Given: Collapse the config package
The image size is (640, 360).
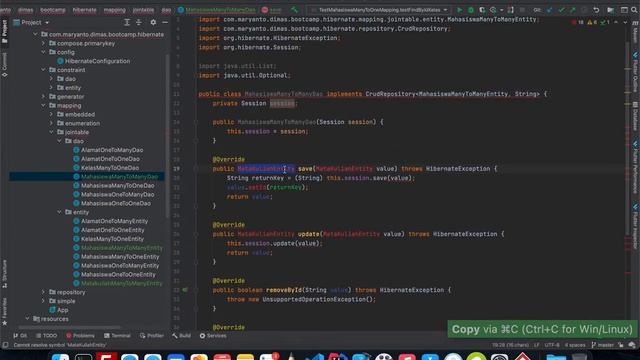Looking at the screenshot, I should (x=44, y=52).
